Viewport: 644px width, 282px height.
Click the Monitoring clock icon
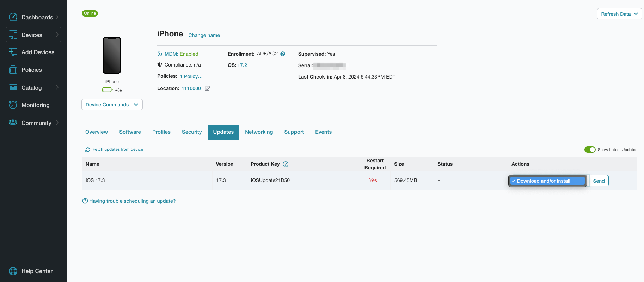(x=13, y=105)
